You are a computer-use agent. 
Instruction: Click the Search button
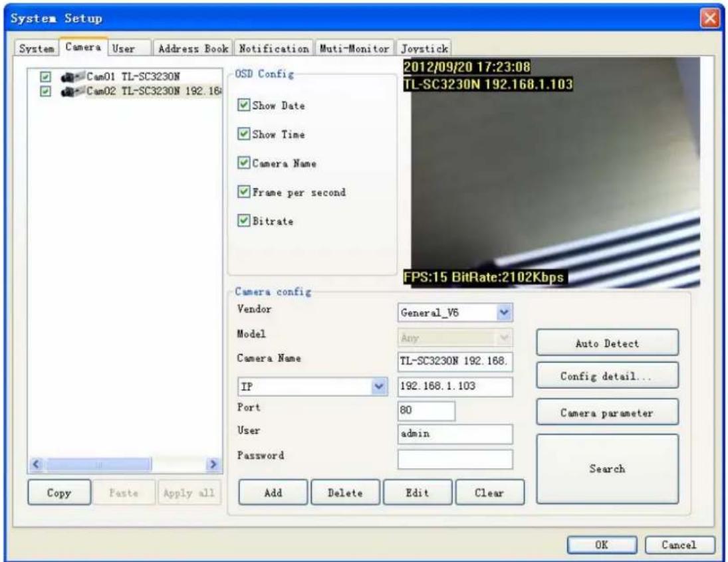(607, 469)
